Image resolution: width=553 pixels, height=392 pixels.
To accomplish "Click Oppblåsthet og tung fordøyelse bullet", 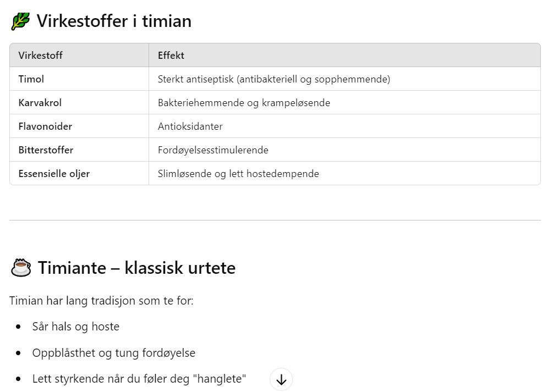I will click(x=113, y=353).
